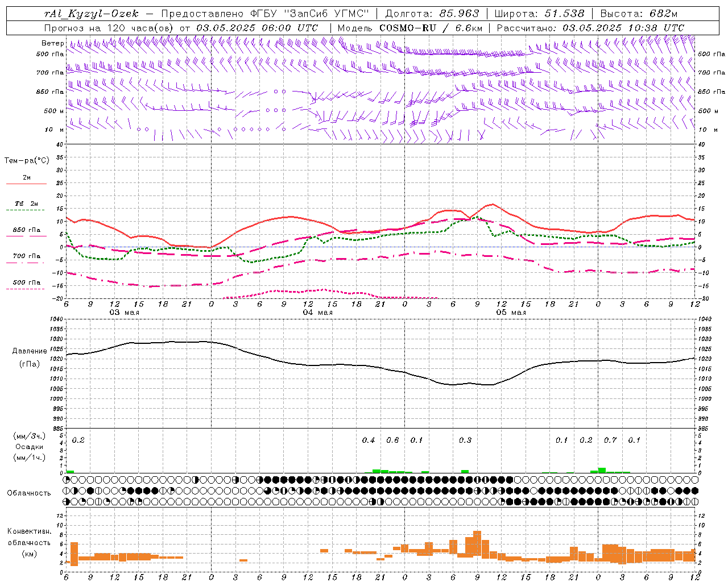Click the 700 гПа temperature legend entry
The image size is (728, 582).
click(26, 256)
